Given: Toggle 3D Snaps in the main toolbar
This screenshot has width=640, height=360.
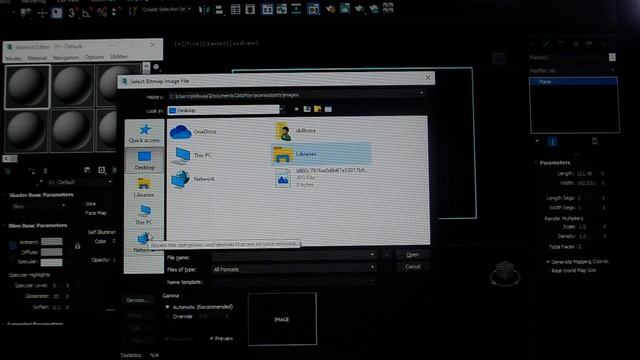Looking at the screenshot, I should click(72, 13).
